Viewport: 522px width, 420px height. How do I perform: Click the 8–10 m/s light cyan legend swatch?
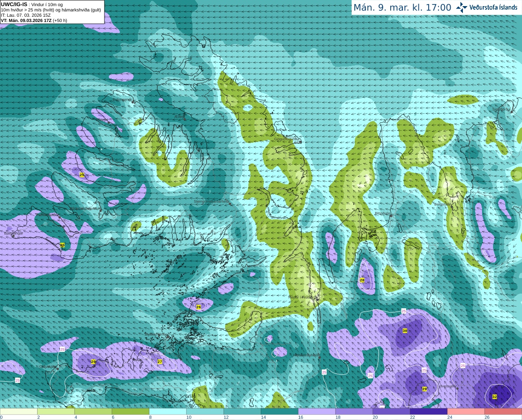pos(168,411)
